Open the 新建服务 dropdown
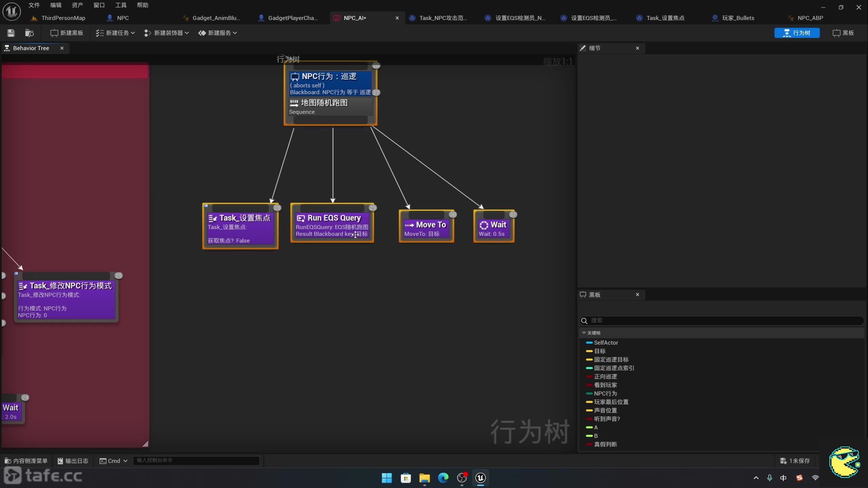 (x=217, y=33)
